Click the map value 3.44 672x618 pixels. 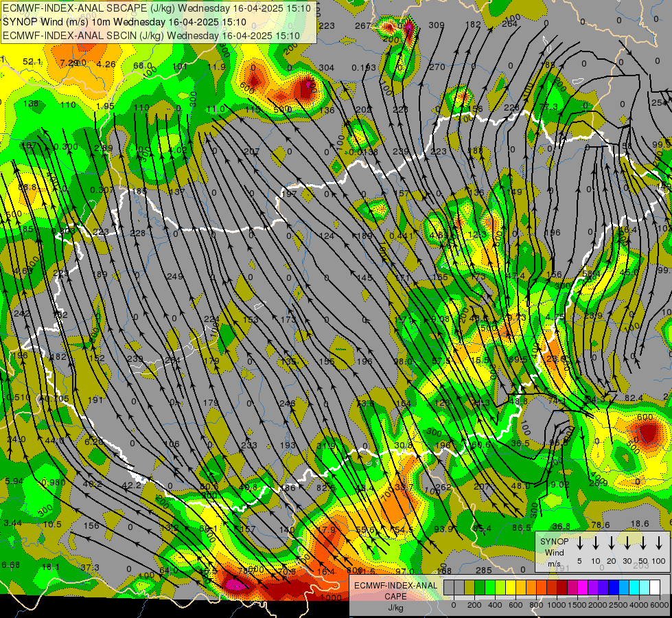pos(13,523)
